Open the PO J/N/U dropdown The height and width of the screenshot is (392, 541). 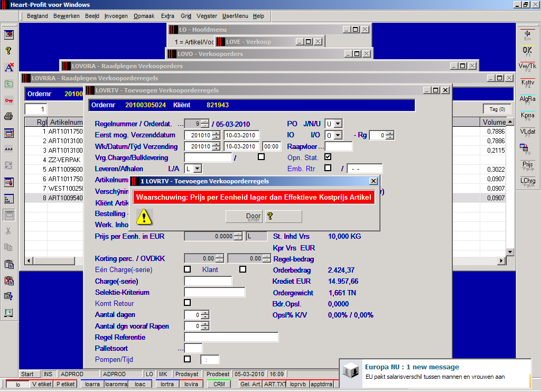pos(338,124)
